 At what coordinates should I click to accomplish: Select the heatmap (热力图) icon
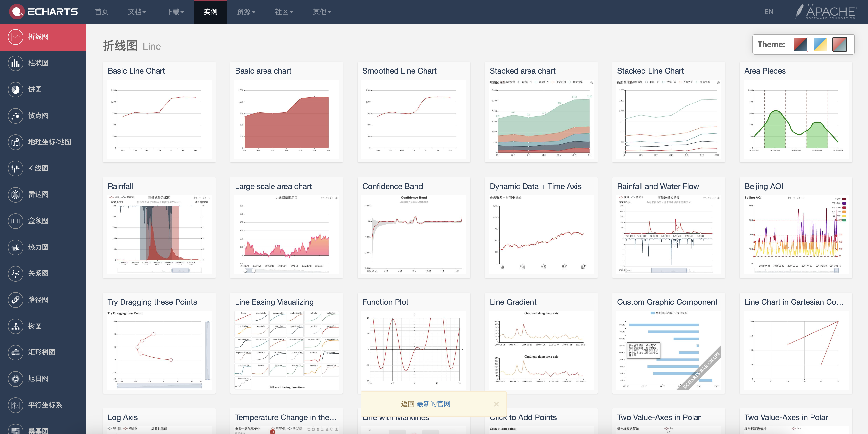[16, 247]
